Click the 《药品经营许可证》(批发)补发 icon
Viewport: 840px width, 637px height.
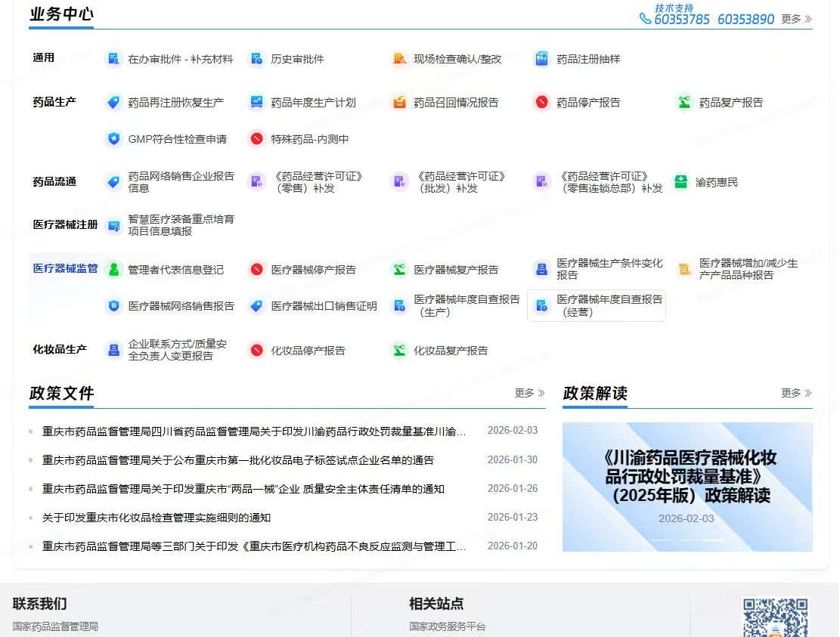click(x=400, y=182)
